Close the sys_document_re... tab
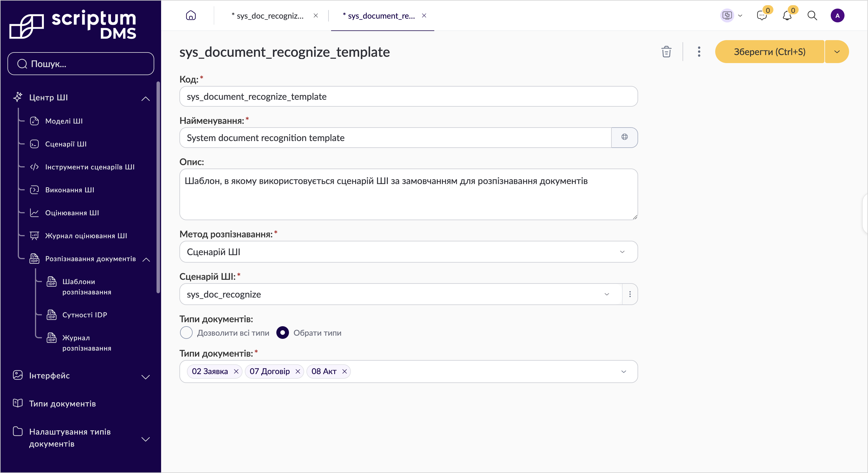Viewport: 868px width, 473px height. [424, 15]
